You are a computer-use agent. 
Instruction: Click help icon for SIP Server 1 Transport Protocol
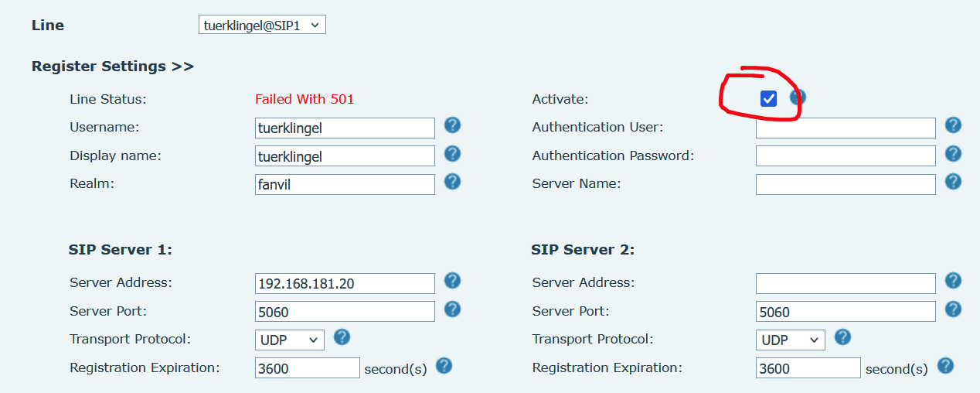pyautogui.click(x=342, y=337)
